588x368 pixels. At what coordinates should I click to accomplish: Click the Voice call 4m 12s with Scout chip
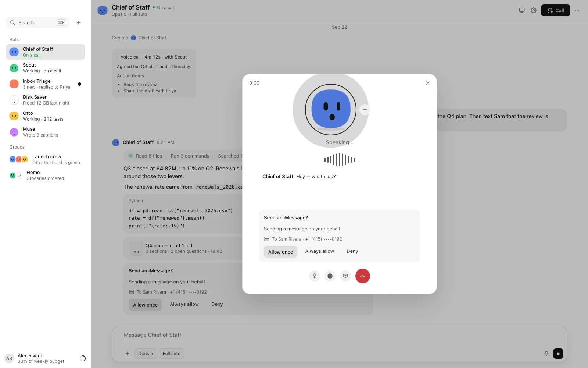coord(154,57)
